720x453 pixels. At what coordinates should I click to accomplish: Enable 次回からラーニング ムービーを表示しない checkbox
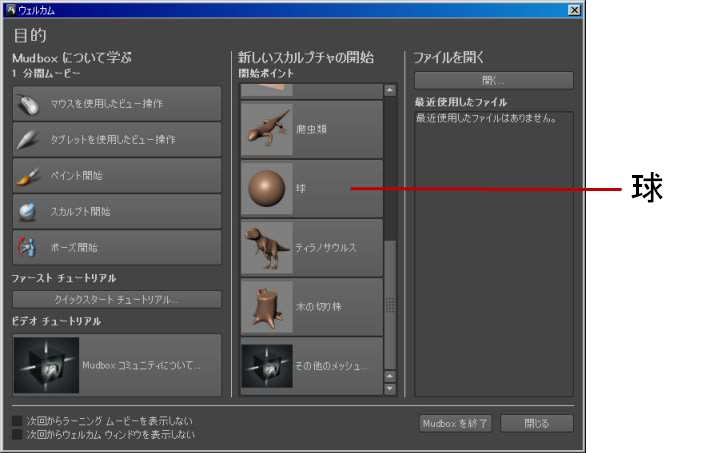click(x=17, y=421)
